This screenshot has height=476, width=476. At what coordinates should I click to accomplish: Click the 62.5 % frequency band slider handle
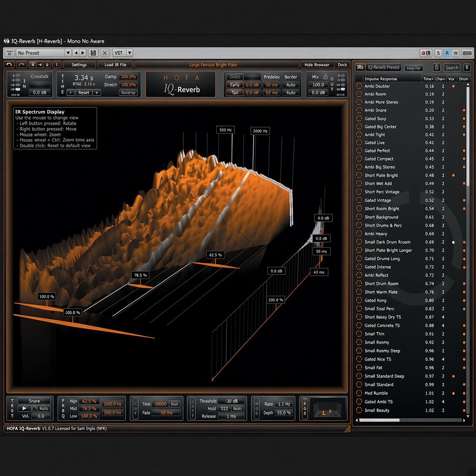click(216, 255)
